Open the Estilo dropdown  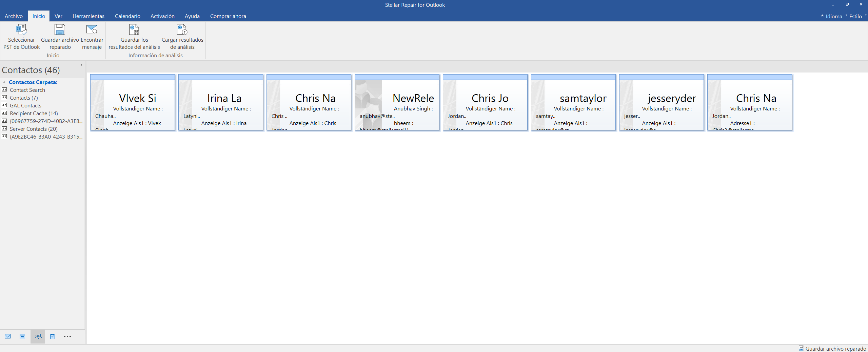pos(855,16)
